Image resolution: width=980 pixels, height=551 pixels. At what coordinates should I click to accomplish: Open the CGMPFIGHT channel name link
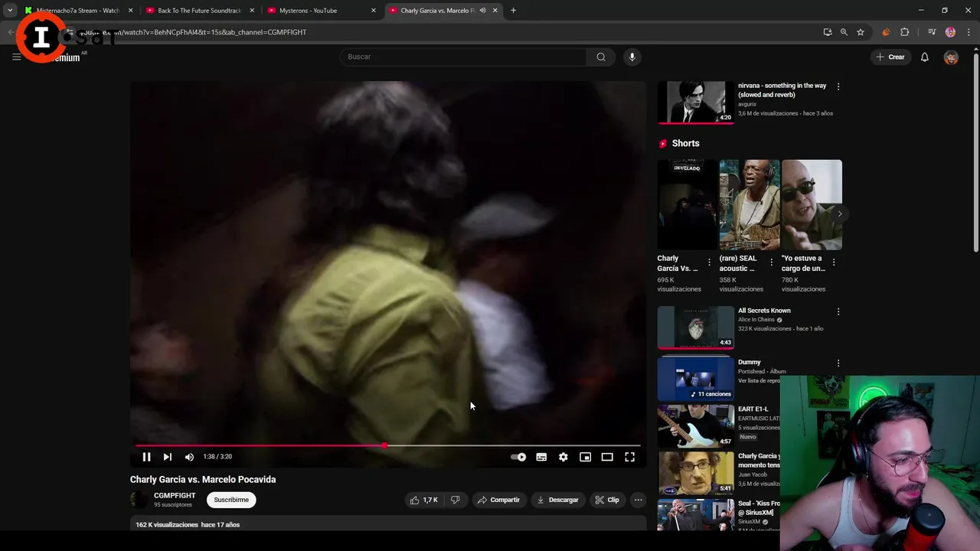coord(175,495)
